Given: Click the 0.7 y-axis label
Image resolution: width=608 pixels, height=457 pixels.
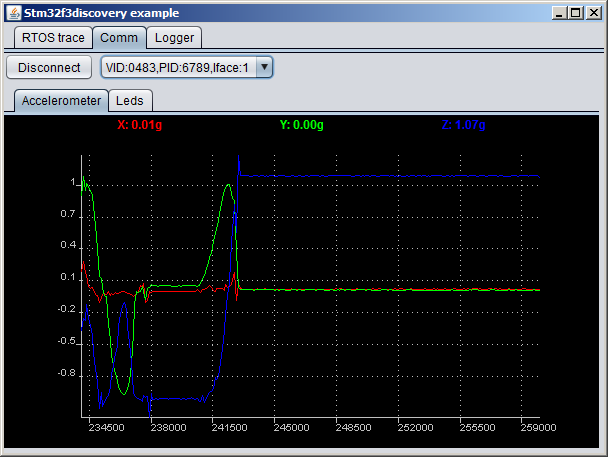Looking at the screenshot, I should coord(68,214).
